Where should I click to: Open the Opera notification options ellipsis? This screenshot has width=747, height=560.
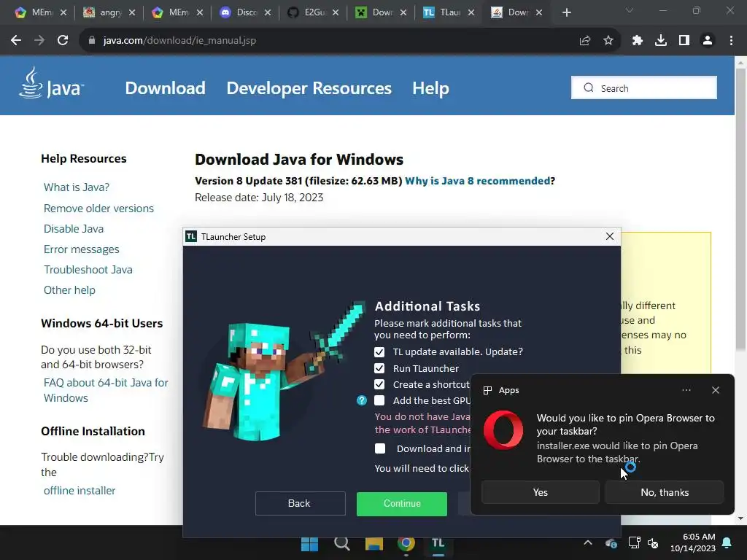pyautogui.click(x=686, y=390)
